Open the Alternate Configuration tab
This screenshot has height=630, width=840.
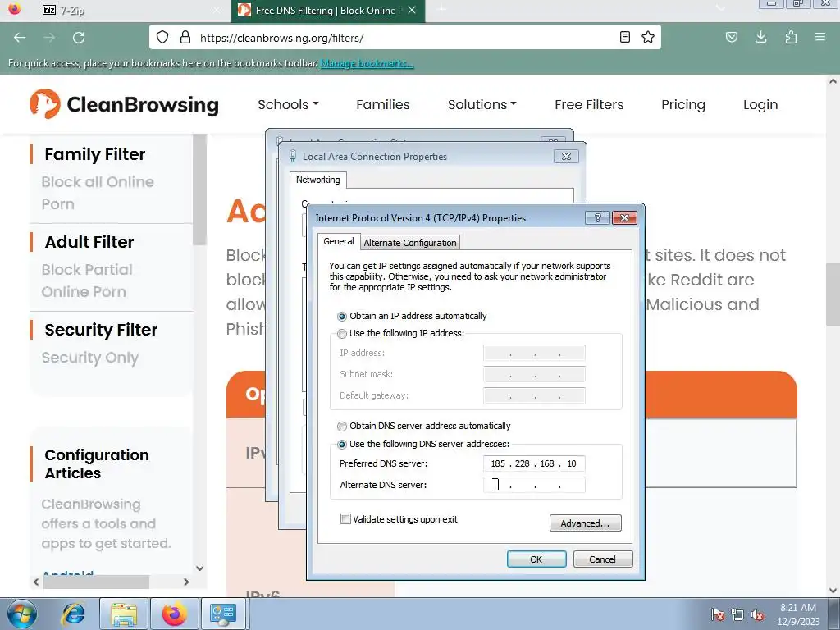pyautogui.click(x=410, y=243)
